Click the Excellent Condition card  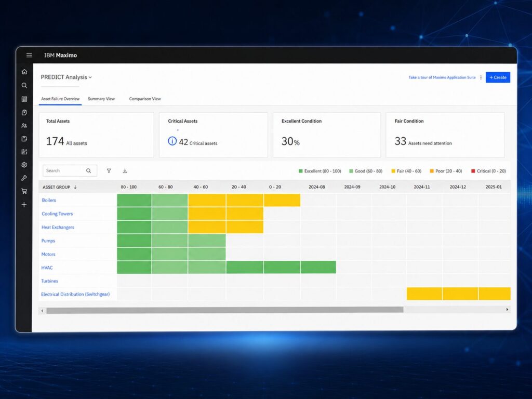pos(327,135)
